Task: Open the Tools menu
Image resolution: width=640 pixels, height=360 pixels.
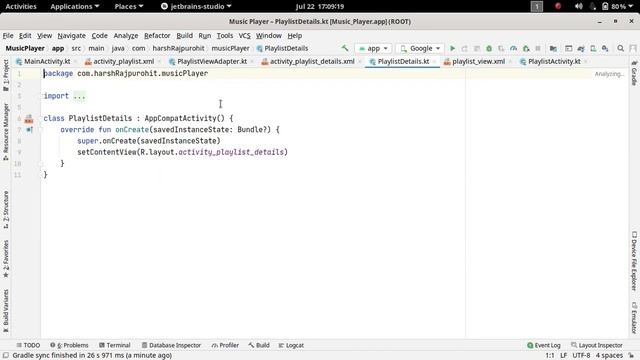Action: pos(224,36)
